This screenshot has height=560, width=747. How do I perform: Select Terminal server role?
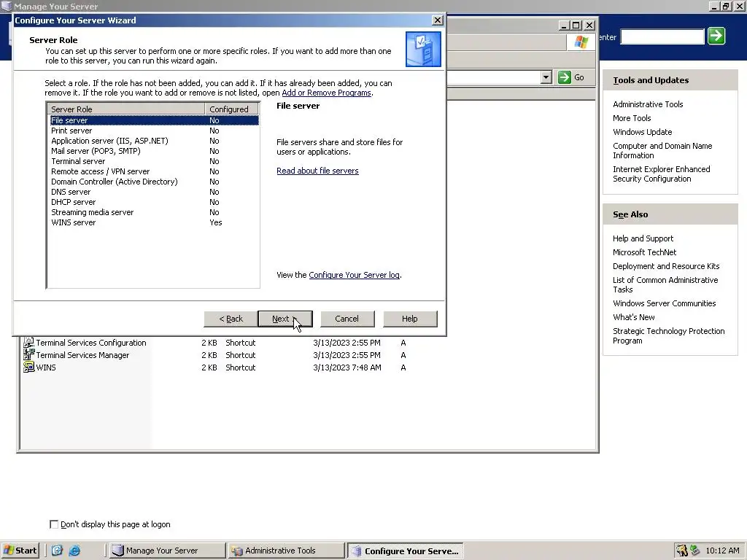click(x=154, y=161)
